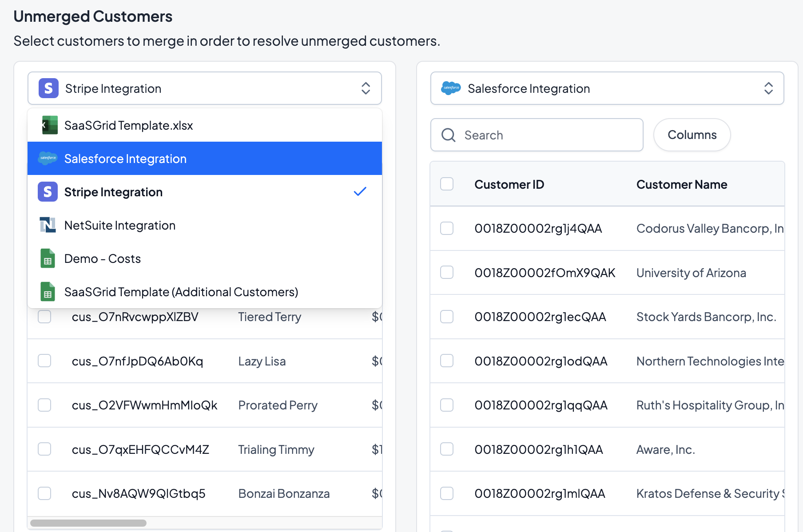Click the magnifier icon in search box
Screen dimensions: 803x532
click(x=448, y=135)
